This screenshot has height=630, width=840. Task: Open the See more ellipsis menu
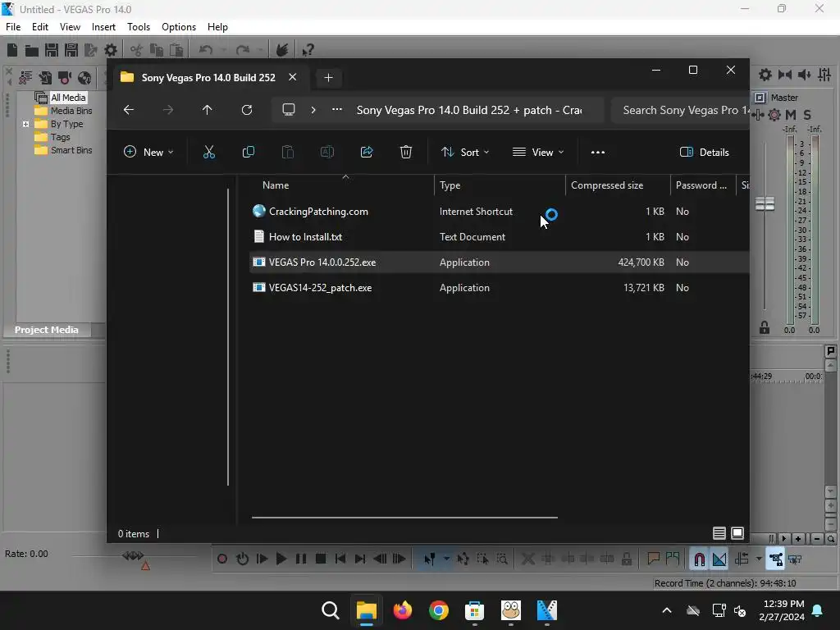point(598,152)
